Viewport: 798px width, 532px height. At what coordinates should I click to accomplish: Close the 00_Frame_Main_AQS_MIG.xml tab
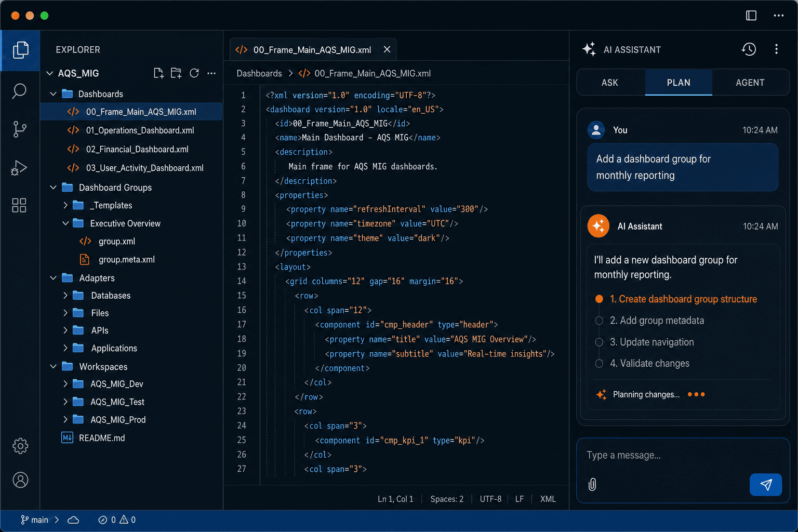click(x=387, y=49)
